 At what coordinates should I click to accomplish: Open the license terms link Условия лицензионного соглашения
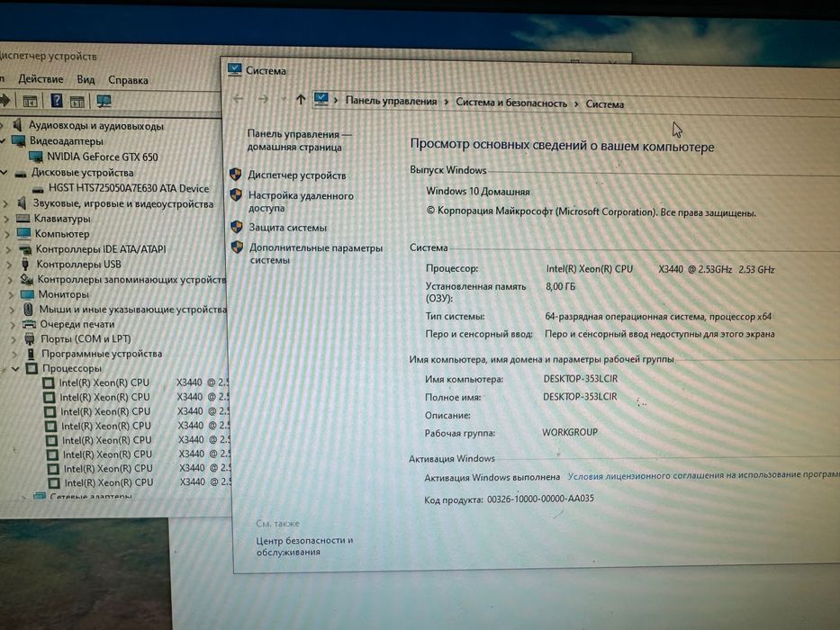point(703,475)
